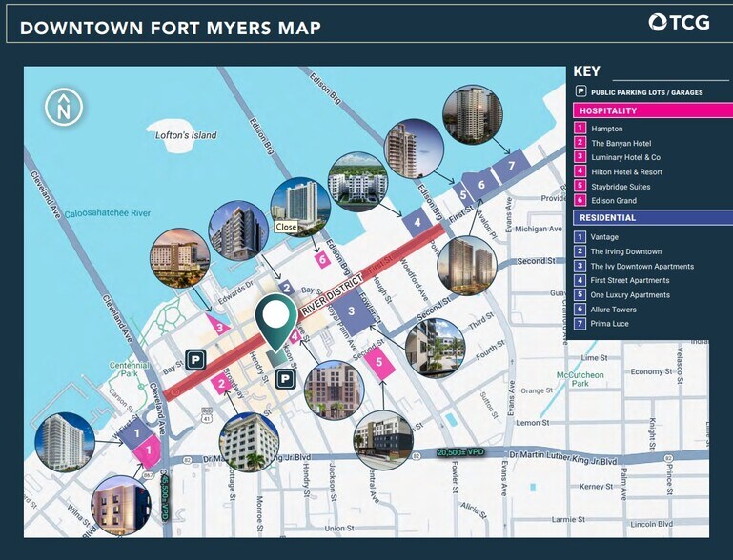This screenshot has height=560, width=733.
Task: Click the TCG logo
Action: [x=679, y=23]
